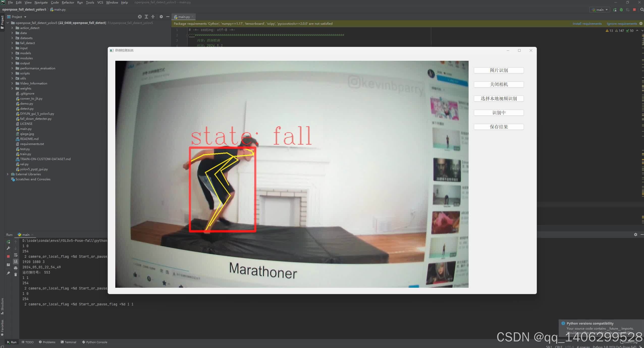Rerun main in the Run panel
Image resolution: width=644 pixels, height=348 pixels.
tap(8, 242)
